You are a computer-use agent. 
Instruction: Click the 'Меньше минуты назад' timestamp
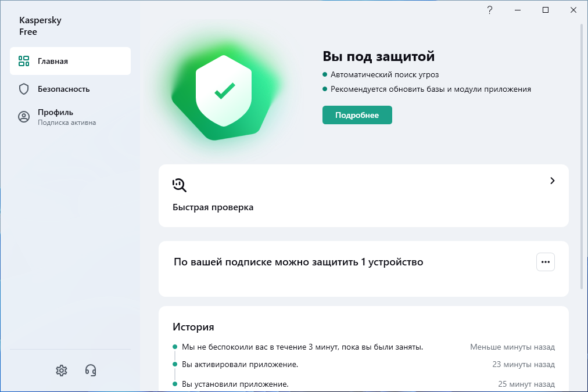point(512,347)
